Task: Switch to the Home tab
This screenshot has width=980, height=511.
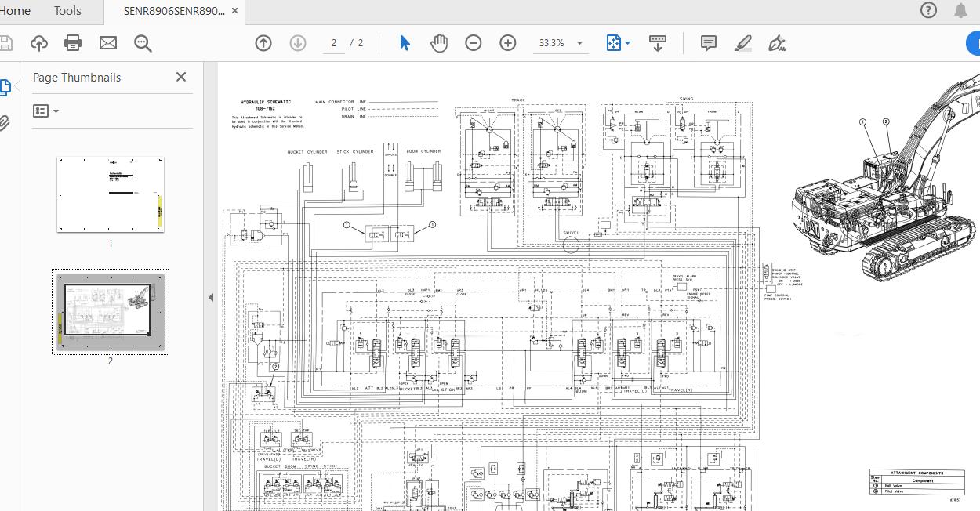Action: coord(15,10)
